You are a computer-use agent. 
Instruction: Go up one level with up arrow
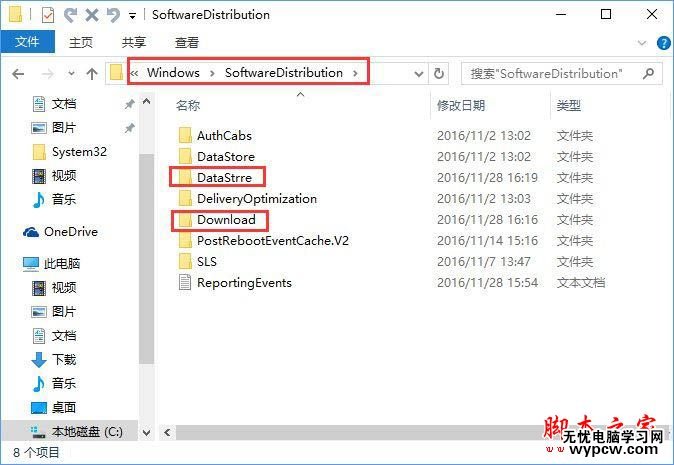tap(92, 74)
